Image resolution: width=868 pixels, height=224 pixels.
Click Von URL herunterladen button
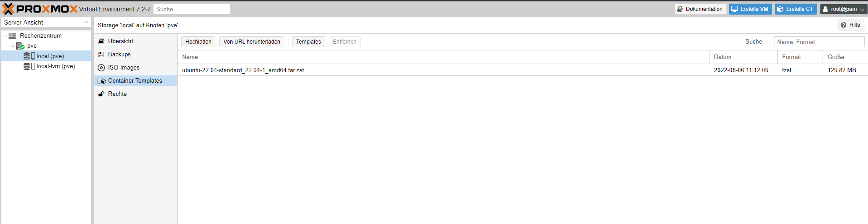click(x=252, y=42)
